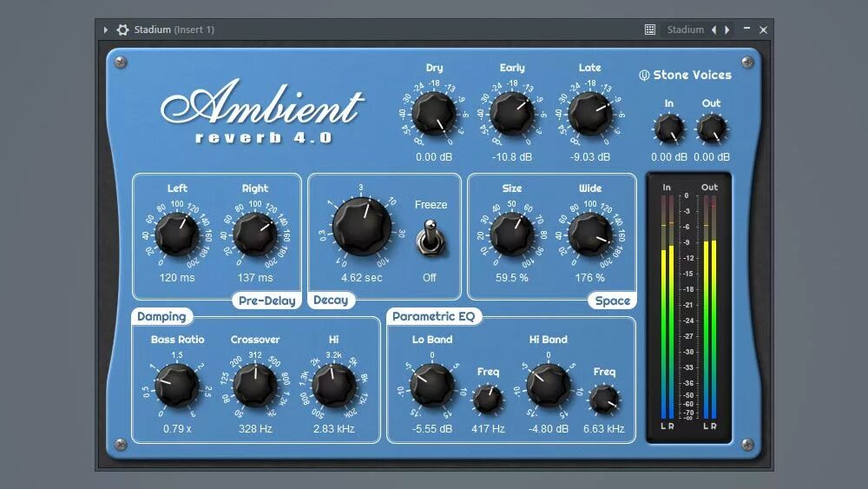Toggle the Freeze switch
This screenshot has height=489, width=868.
[431, 238]
